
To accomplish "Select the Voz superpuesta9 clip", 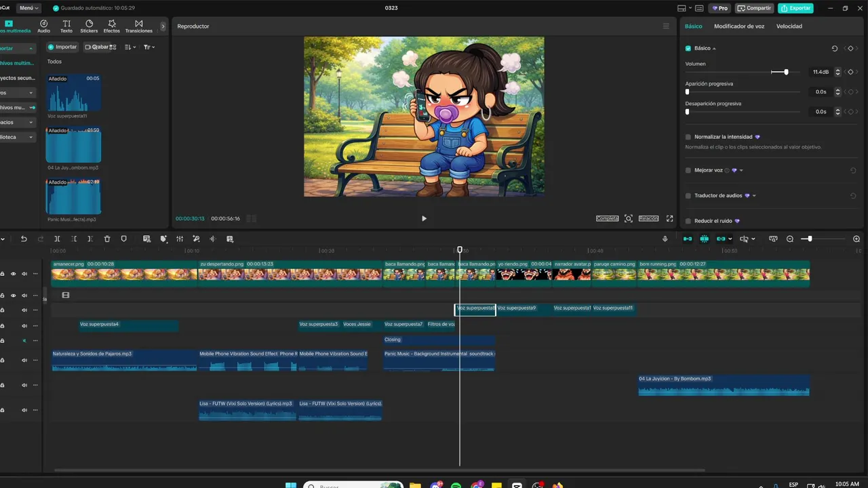I will tap(523, 308).
